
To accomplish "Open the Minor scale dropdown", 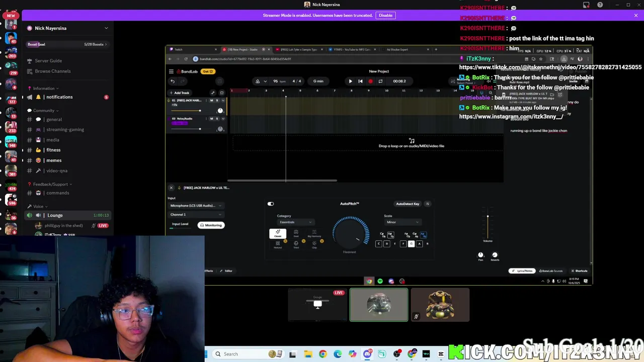I will pos(403,222).
